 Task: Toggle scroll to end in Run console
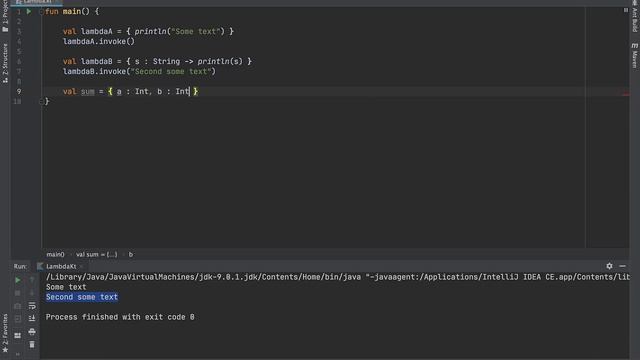point(32,318)
